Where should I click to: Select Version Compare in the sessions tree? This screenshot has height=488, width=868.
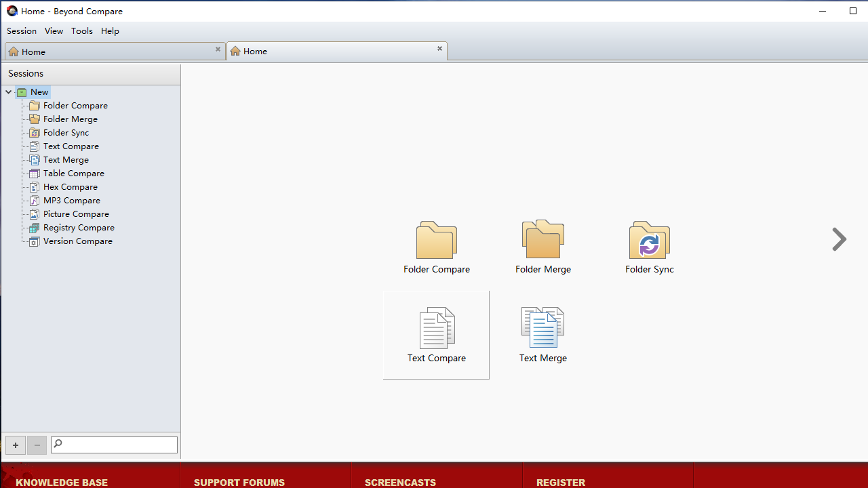[77, 241]
